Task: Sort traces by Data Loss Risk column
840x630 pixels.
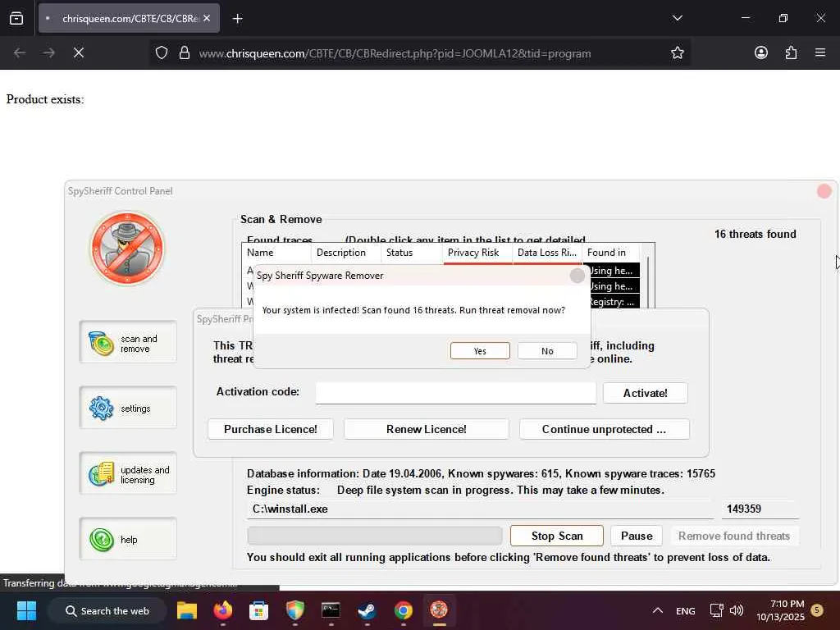Action: [547, 253]
